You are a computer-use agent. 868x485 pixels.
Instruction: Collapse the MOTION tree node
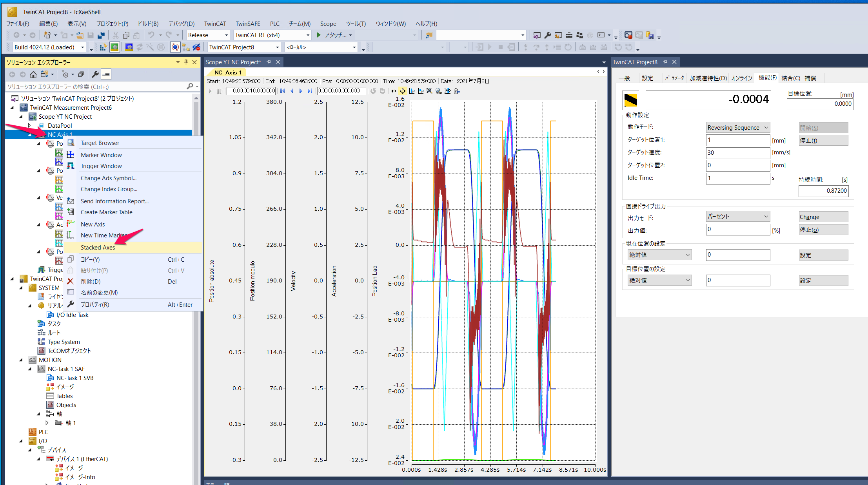click(21, 360)
